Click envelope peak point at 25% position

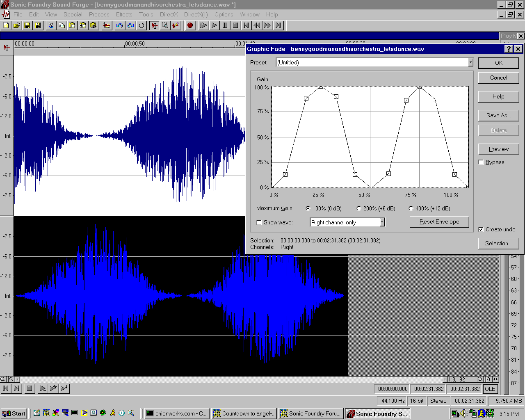click(x=321, y=87)
